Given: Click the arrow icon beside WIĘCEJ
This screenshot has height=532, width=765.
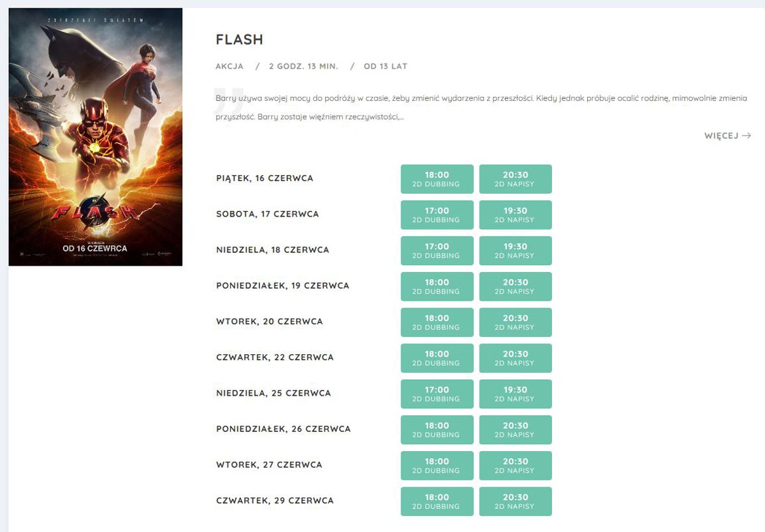Looking at the screenshot, I should pos(747,136).
